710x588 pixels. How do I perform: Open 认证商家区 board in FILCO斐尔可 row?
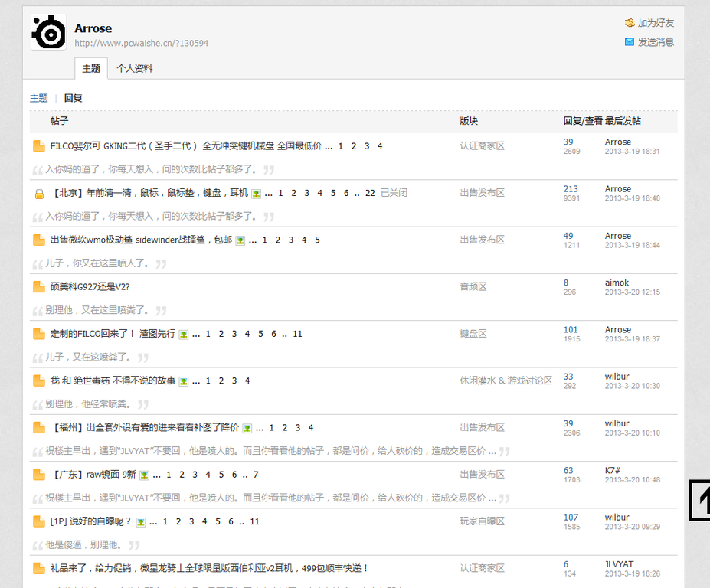483,146
